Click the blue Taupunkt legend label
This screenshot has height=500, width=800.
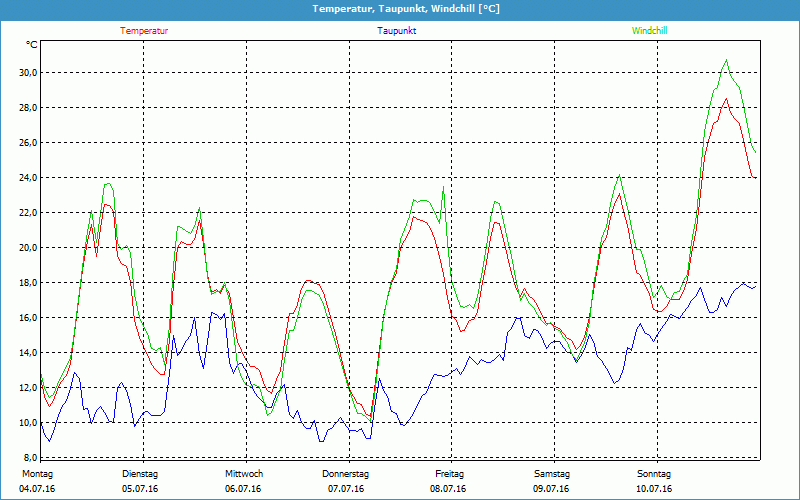click(x=396, y=31)
